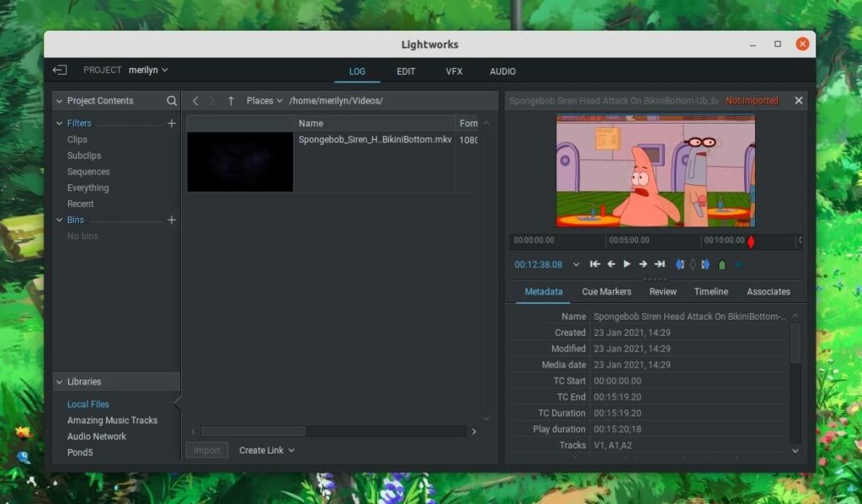Viewport: 862px width, 504px height.
Task: Open the merilyn project dropdown
Action: pos(148,71)
